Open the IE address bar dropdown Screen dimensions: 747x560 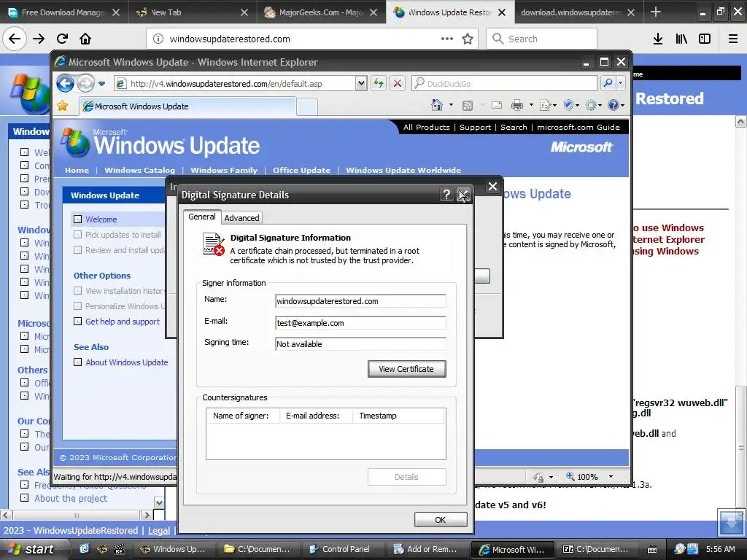click(361, 83)
